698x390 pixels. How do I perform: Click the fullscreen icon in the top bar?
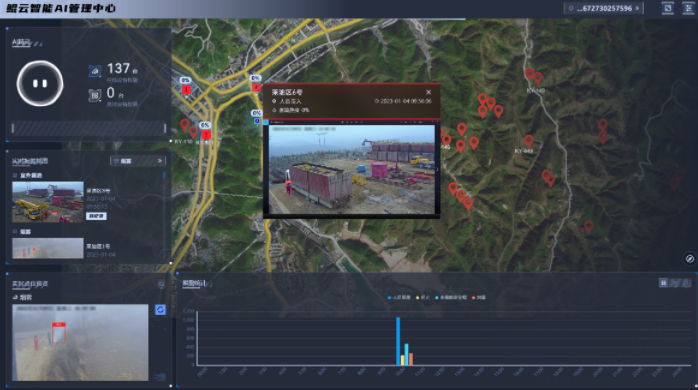coord(668,8)
